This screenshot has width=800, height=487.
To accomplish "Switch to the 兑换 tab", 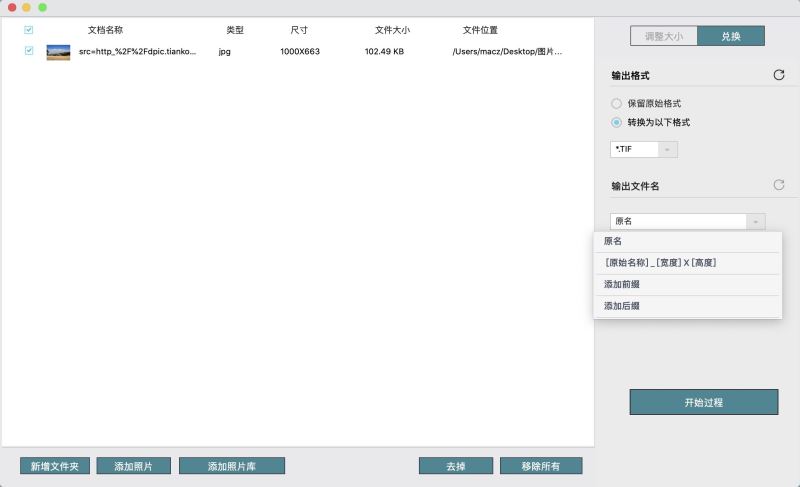I will (731, 36).
